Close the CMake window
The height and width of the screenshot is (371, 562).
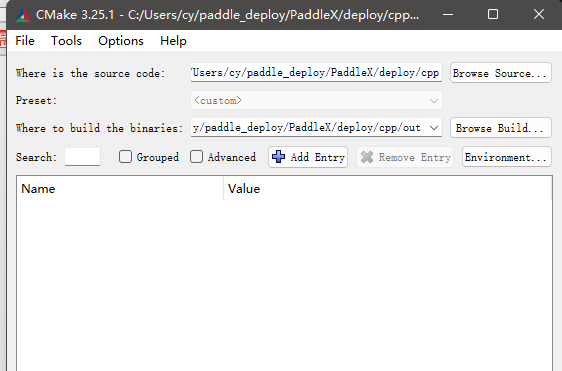pos(539,14)
